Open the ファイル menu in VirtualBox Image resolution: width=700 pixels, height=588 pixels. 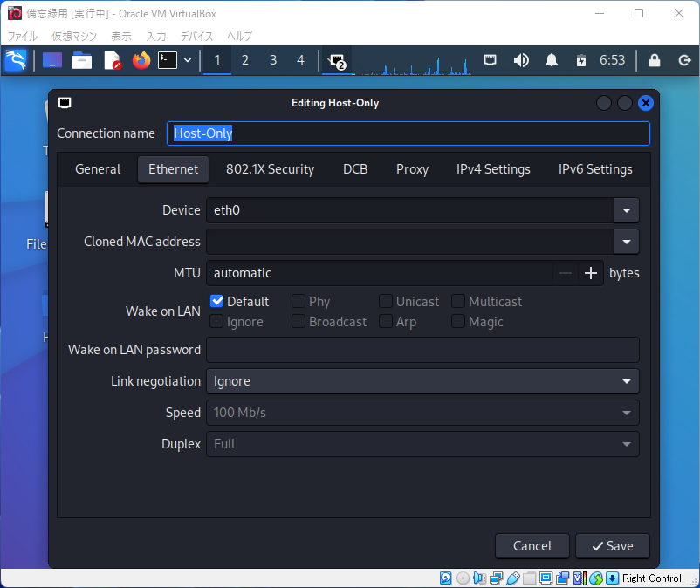click(23, 36)
